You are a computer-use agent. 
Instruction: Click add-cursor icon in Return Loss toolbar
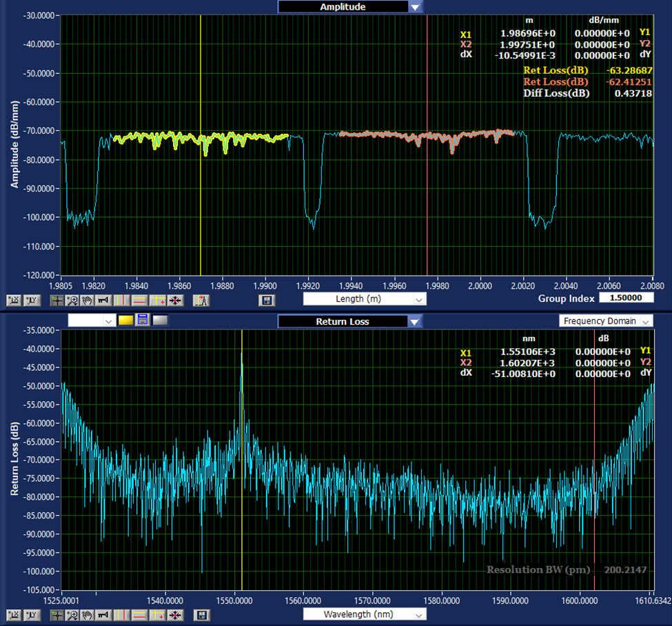[158, 615]
